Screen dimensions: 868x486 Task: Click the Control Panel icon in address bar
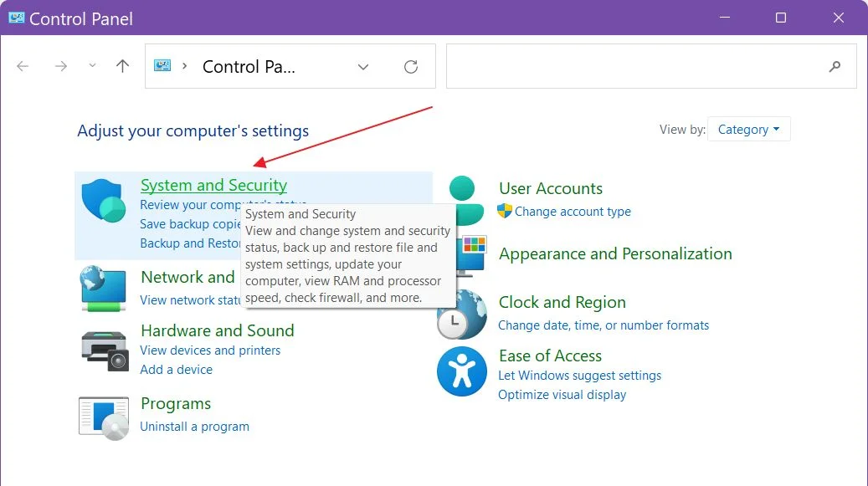click(162, 66)
